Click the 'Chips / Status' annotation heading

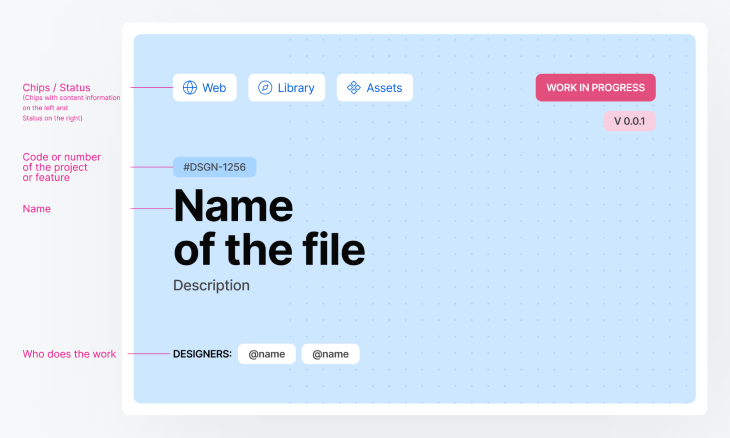56,88
